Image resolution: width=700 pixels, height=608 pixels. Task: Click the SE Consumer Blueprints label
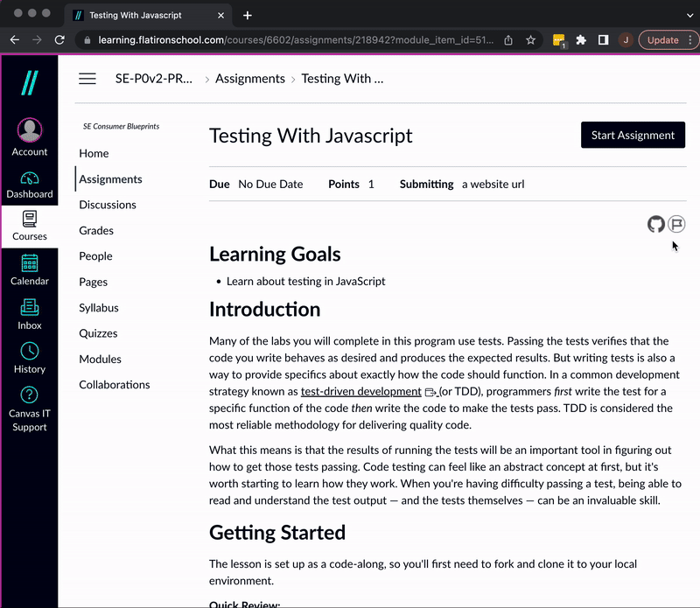(x=121, y=126)
